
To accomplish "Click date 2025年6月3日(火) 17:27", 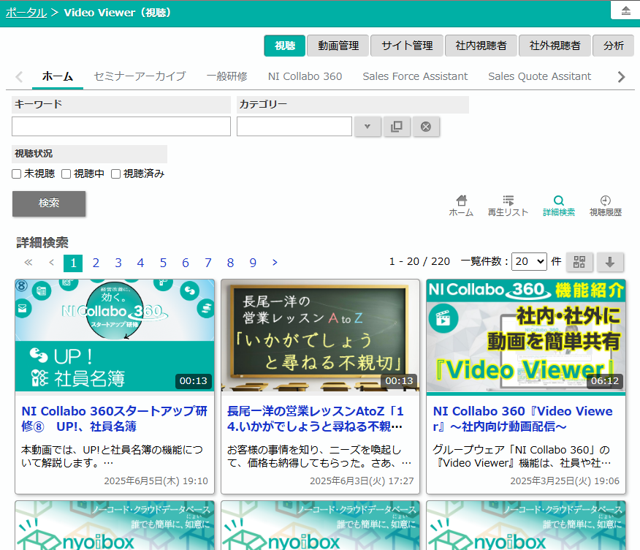I will pyautogui.click(x=362, y=481).
